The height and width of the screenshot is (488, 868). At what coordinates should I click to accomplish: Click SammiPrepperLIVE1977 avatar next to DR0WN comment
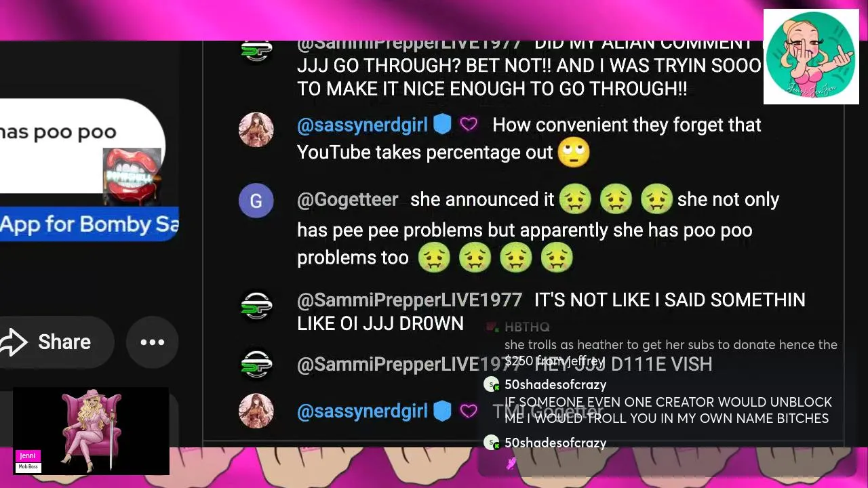click(x=256, y=306)
